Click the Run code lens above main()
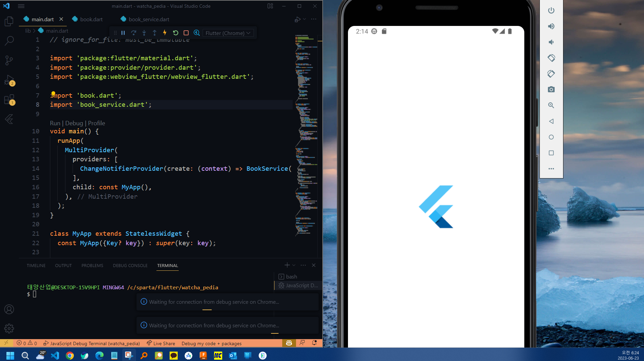 [x=55, y=123]
